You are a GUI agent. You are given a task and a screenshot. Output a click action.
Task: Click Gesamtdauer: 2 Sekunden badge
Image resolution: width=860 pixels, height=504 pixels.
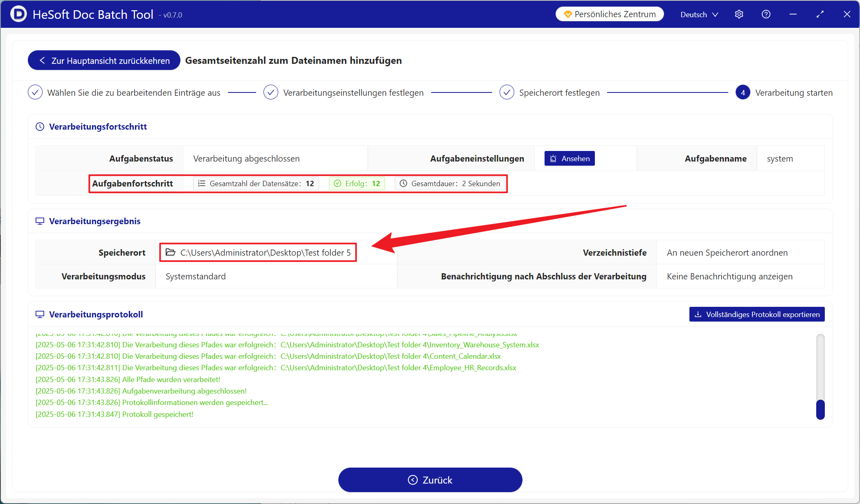pos(450,183)
